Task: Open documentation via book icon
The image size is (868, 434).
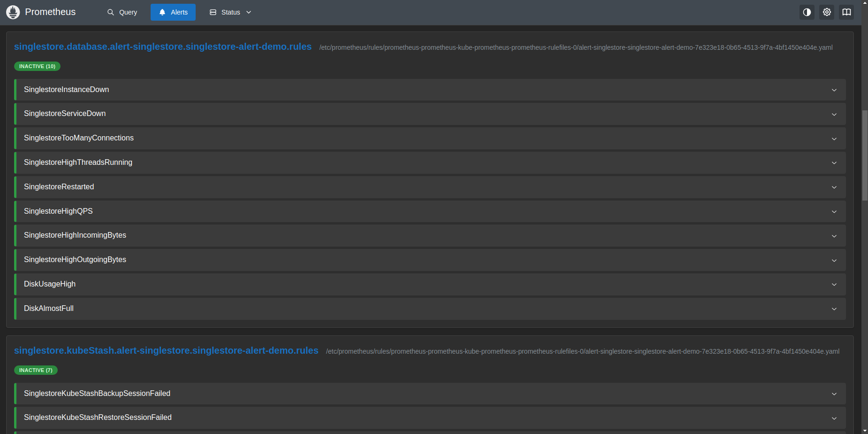Action: [x=846, y=12]
